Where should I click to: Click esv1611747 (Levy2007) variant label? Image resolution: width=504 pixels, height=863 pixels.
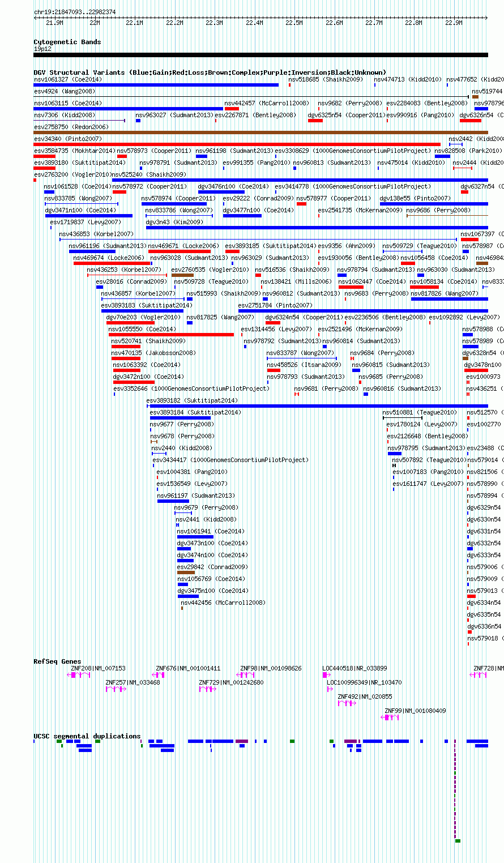(x=428, y=484)
